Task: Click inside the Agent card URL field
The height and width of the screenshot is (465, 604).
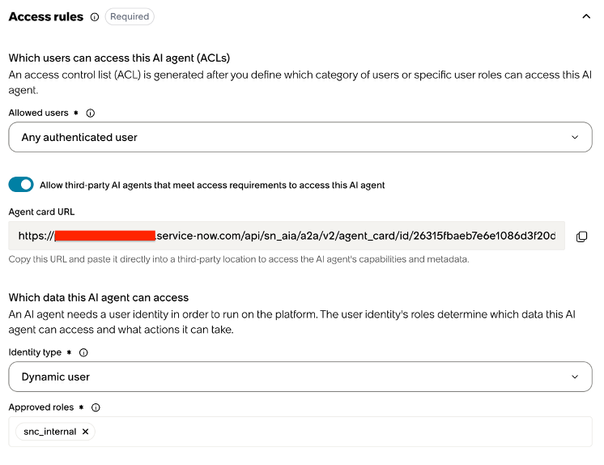Action: (287, 236)
